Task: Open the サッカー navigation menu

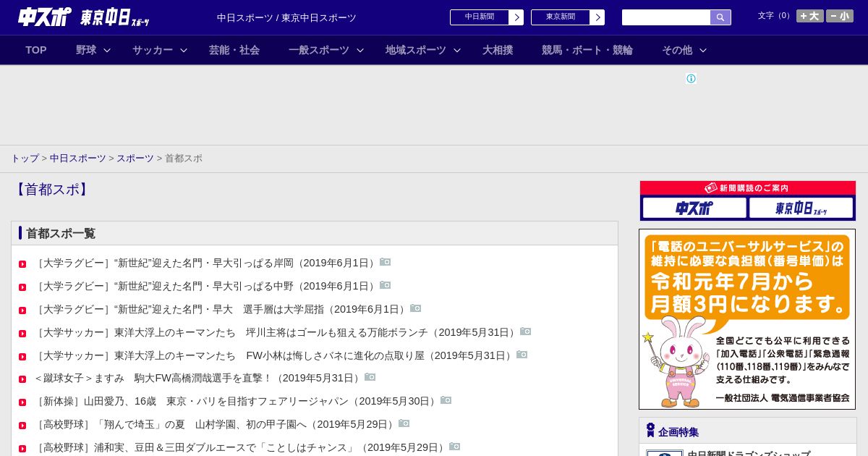Action: 153,50
